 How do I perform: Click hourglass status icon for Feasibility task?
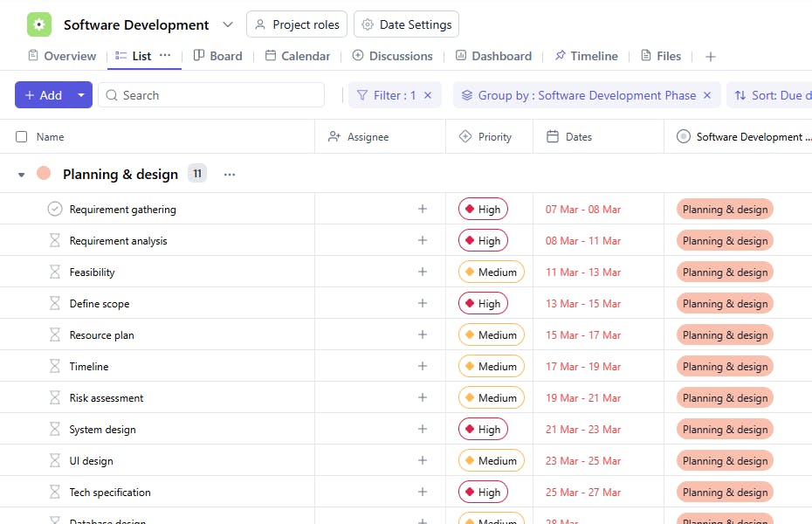click(55, 272)
